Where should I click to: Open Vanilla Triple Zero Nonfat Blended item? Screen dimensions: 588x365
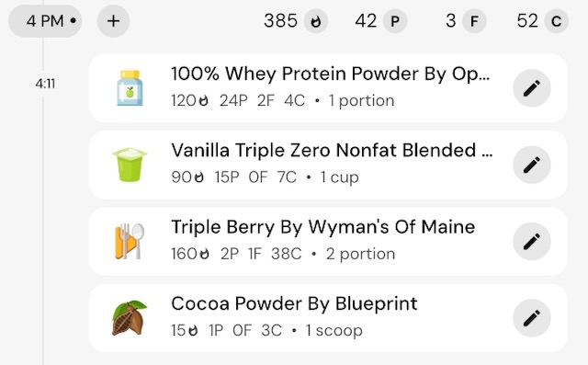[328, 165]
